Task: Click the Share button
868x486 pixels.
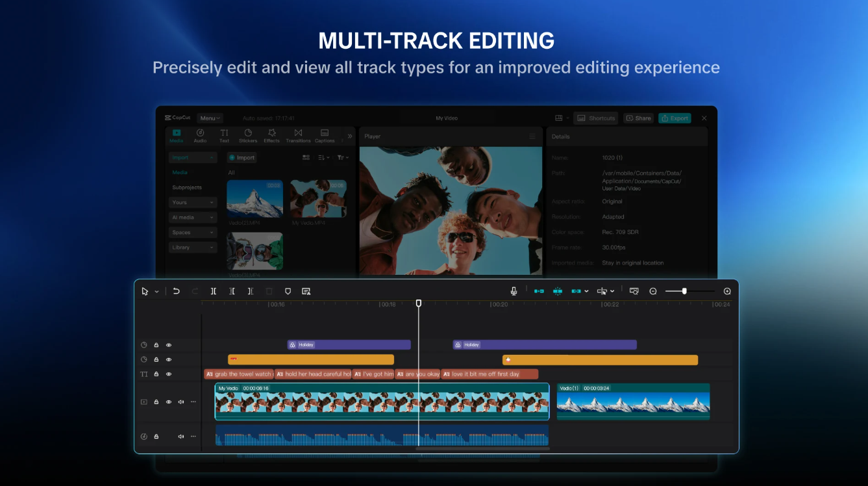Action: [638, 118]
